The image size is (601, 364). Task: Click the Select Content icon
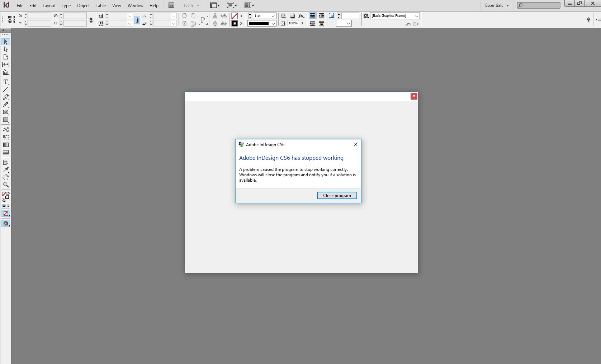click(x=215, y=24)
